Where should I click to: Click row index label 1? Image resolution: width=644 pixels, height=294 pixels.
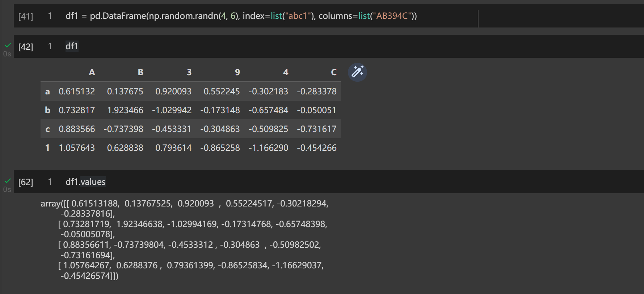(47, 148)
